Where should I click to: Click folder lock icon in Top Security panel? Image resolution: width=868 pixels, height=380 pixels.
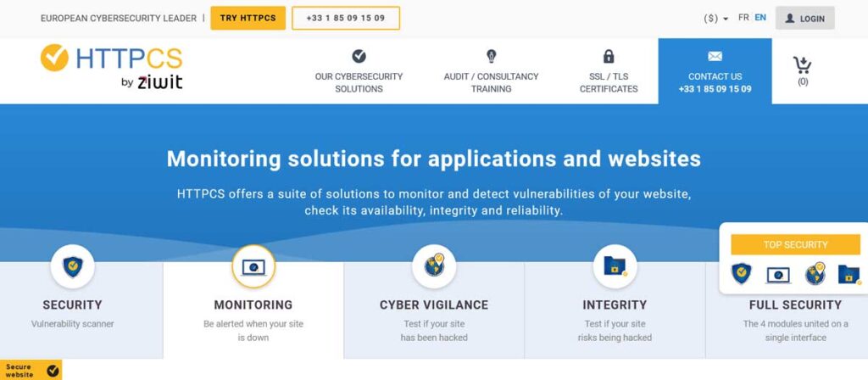pyautogui.click(x=849, y=274)
